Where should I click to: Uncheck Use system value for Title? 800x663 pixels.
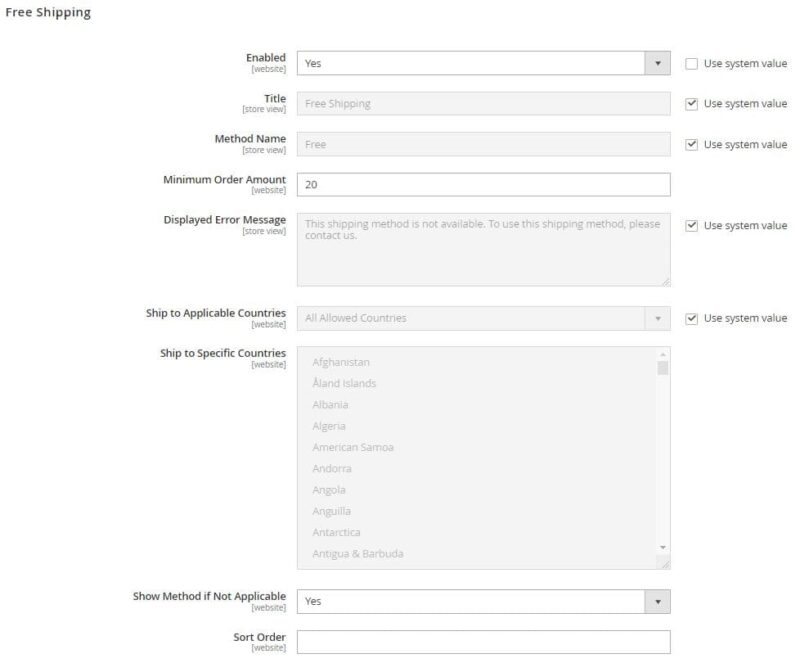pos(691,104)
